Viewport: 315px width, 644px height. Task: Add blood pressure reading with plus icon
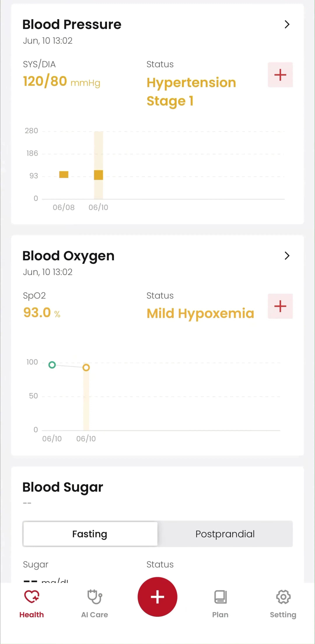[280, 75]
